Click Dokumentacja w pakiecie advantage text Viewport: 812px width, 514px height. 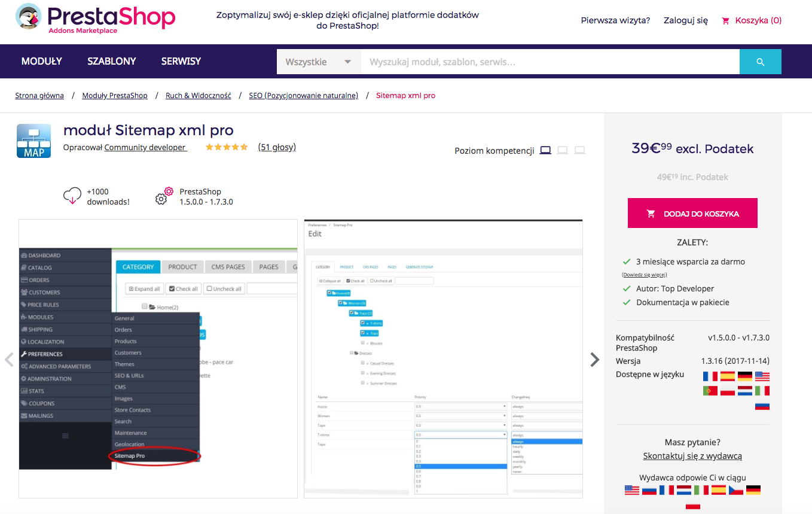tap(683, 303)
